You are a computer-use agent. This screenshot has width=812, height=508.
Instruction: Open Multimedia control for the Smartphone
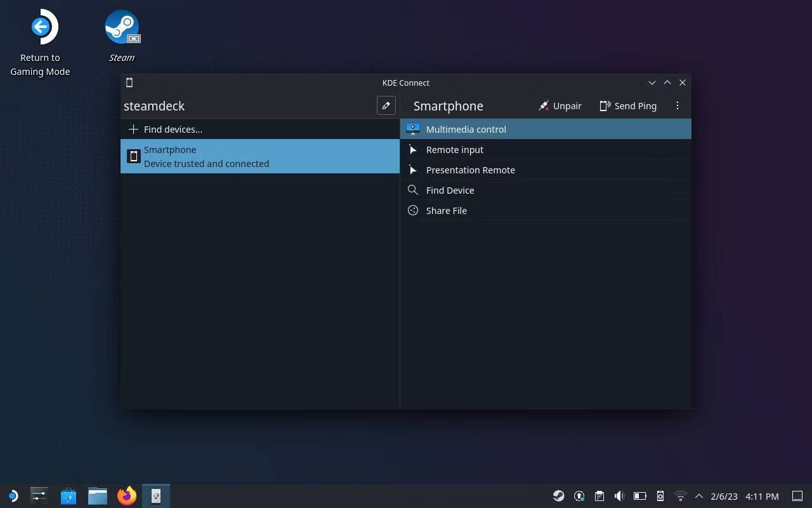tap(466, 129)
